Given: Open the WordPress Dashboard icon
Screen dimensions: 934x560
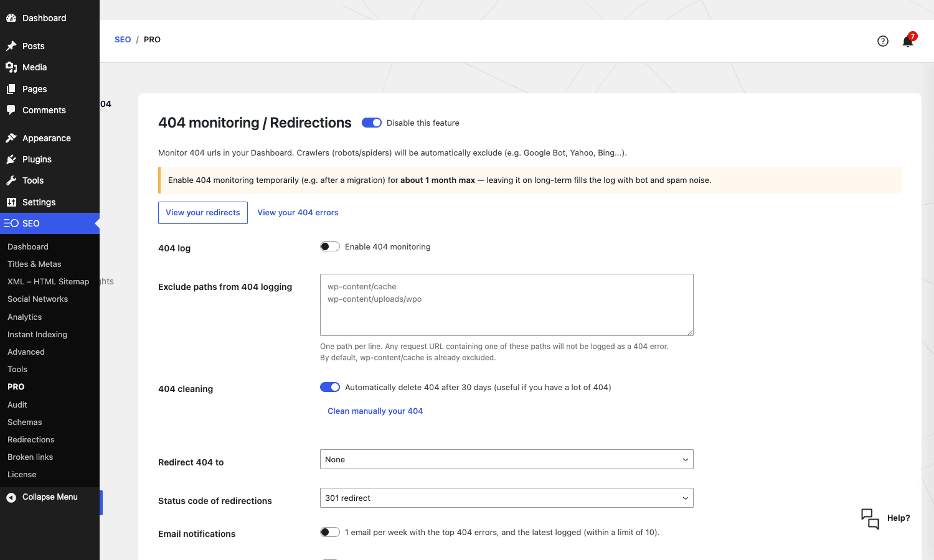Looking at the screenshot, I should pyautogui.click(x=11, y=18).
